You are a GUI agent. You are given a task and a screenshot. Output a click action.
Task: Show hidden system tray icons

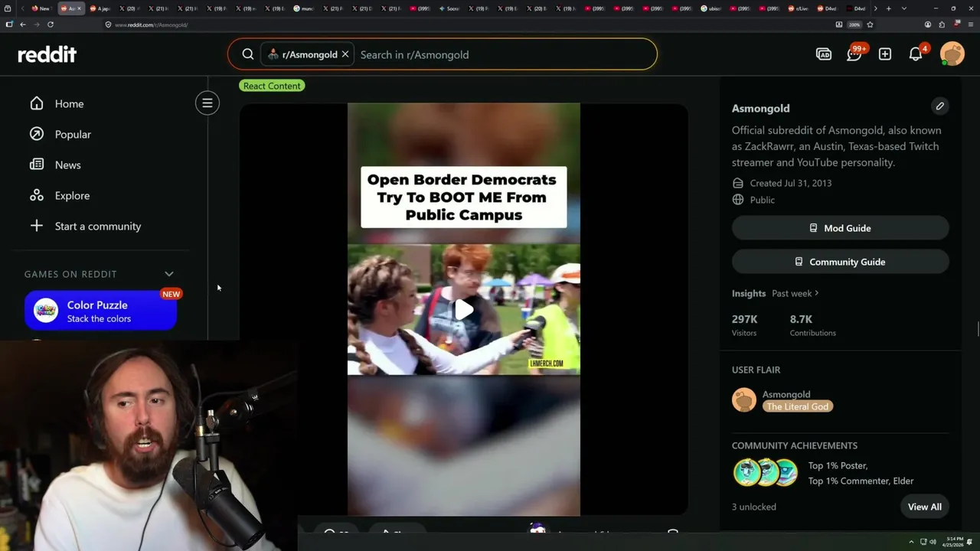[x=911, y=542]
